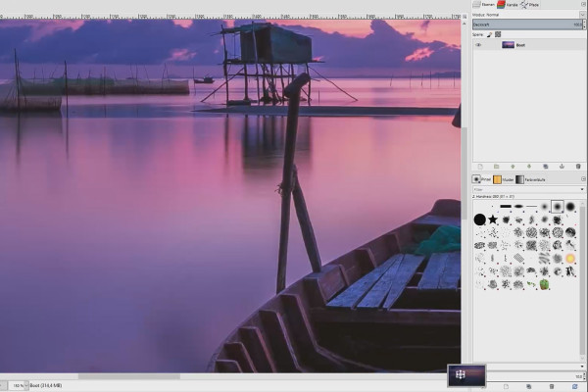Hide the Boot layer using its eye icon
588x392 pixels.
pos(478,45)
